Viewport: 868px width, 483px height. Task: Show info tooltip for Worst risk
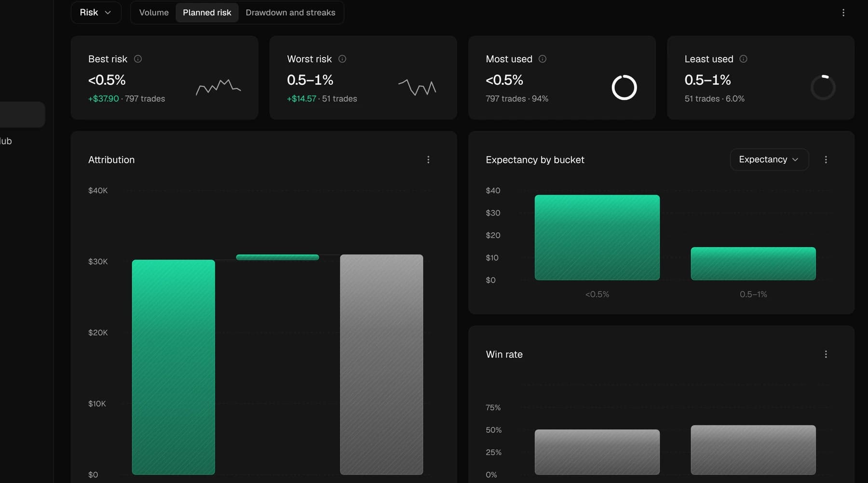tap(342, 59)
